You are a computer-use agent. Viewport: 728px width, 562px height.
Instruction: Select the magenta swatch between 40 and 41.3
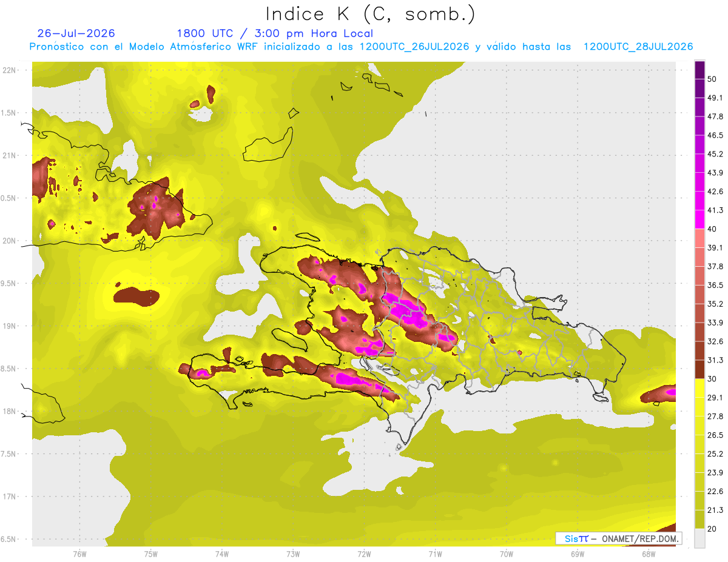pos(700,219)
